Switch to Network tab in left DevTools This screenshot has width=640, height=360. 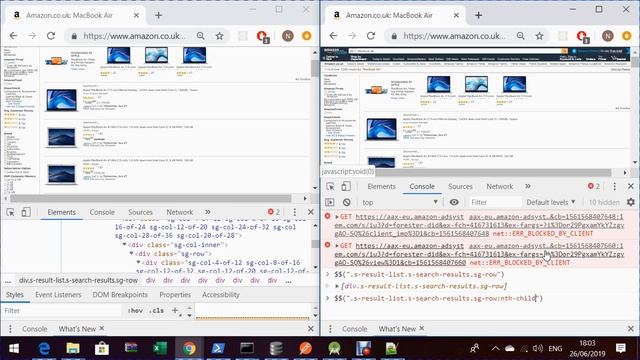pos(180,212)
